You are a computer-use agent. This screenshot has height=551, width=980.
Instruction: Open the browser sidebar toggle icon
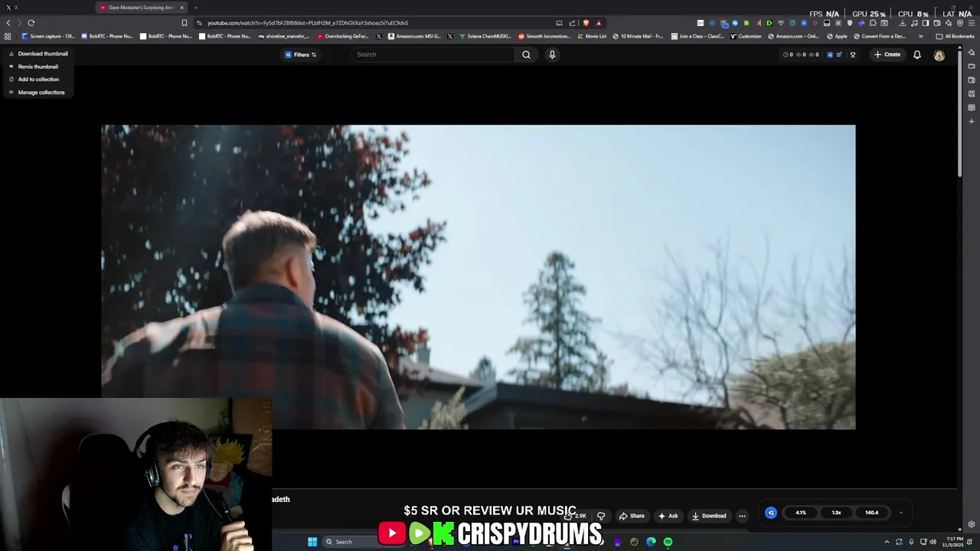[x=925, y=23]
